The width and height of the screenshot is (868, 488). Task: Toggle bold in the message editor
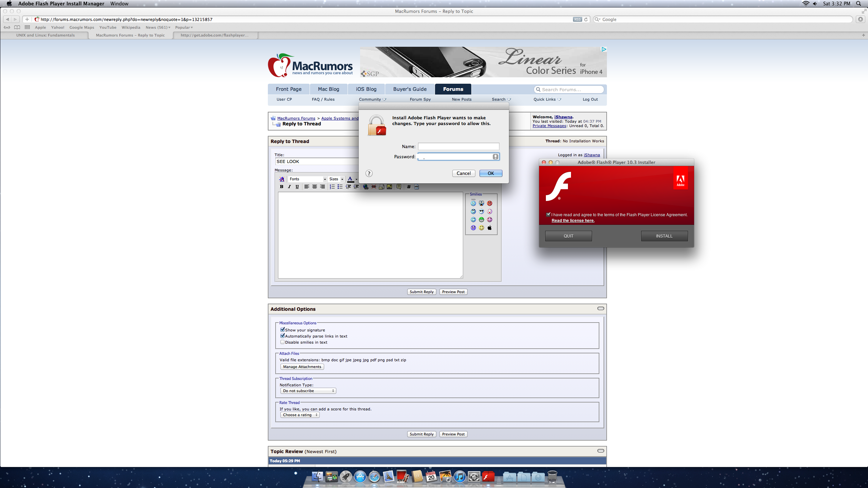point(281,187)
